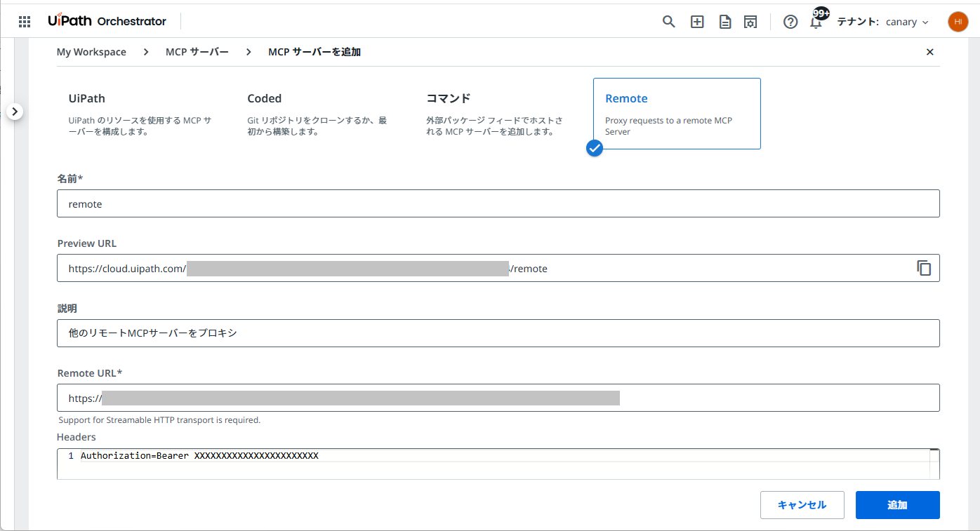Select the コマンド server type card
The image size is (980, 531).
pyautogui.click(x=498, y=114)
